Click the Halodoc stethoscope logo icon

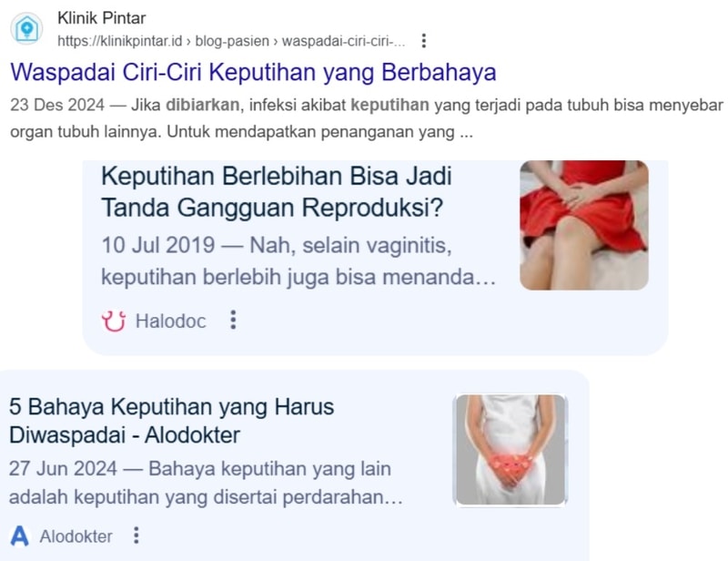[114, 321]
